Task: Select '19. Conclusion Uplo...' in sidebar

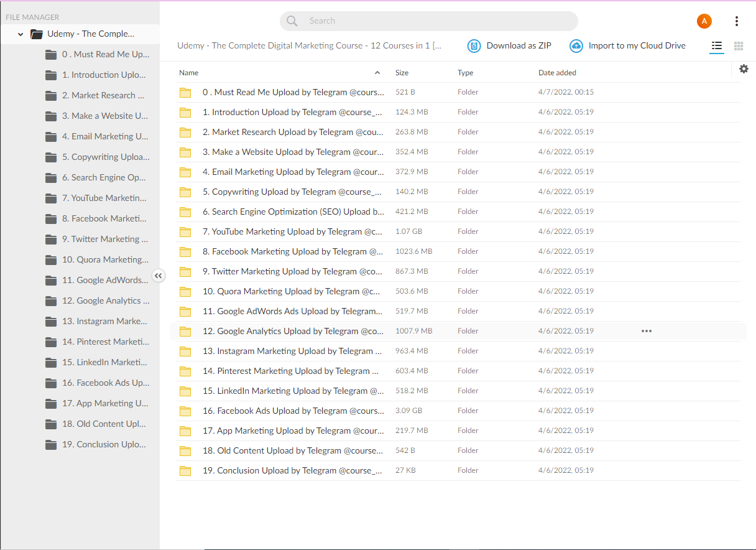Action: (104, 445)
